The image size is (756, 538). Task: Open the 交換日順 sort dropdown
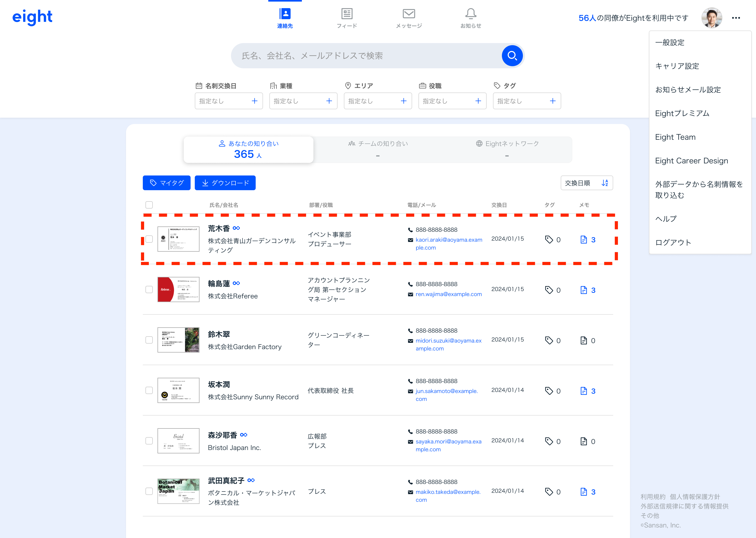point(586,183)
